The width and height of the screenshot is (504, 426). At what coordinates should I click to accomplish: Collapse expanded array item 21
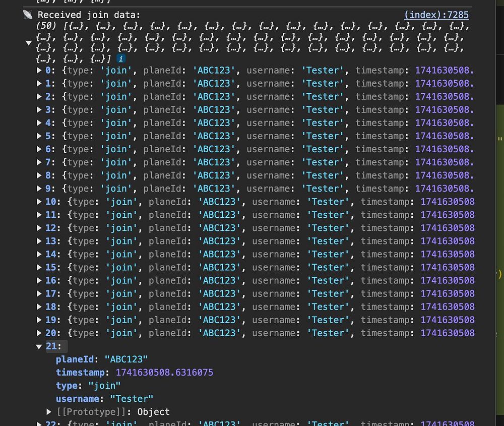(x=39, y=346)
